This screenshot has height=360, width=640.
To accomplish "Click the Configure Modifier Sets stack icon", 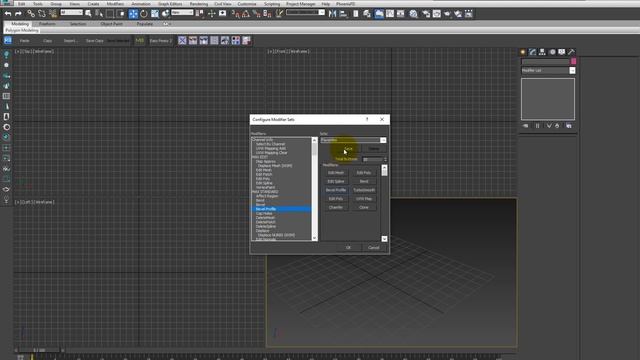I will pyautogui.click(x=569, y=126).
